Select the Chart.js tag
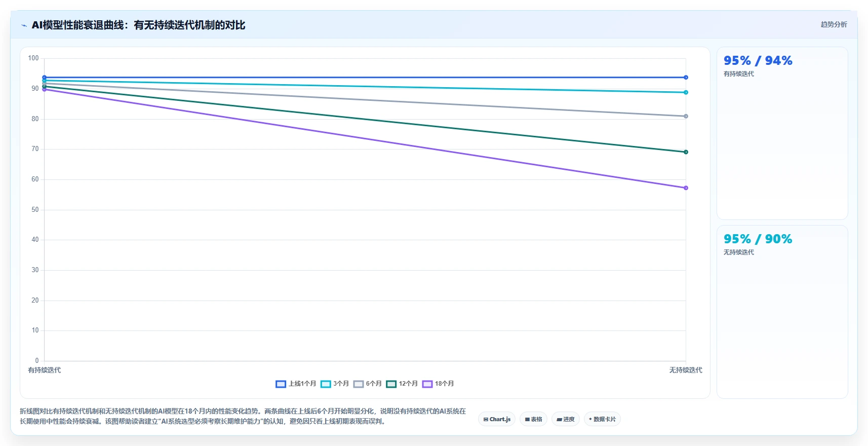Screen dimensions: 868x446 (497, 419)
